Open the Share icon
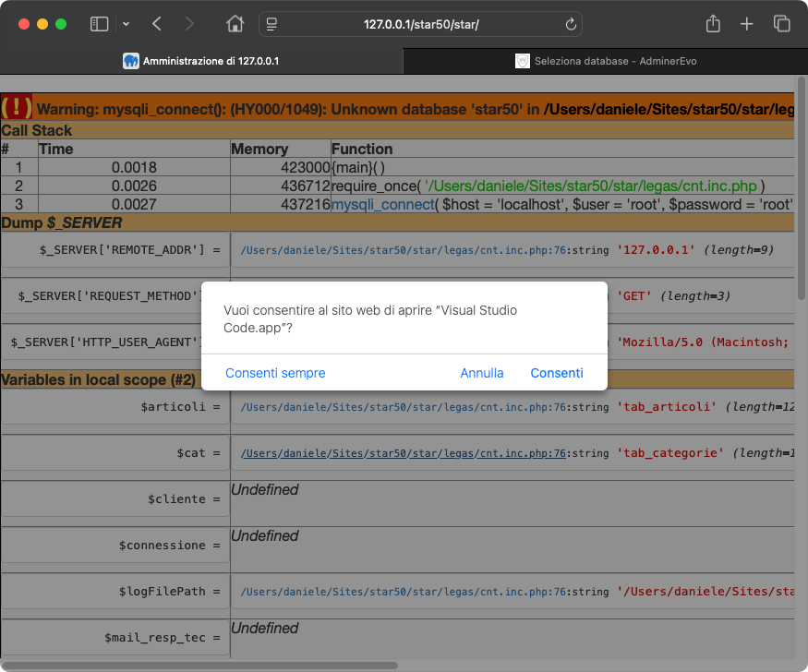Image resolution: width=808 pixels, height=672 pixels. pos(713,24)
